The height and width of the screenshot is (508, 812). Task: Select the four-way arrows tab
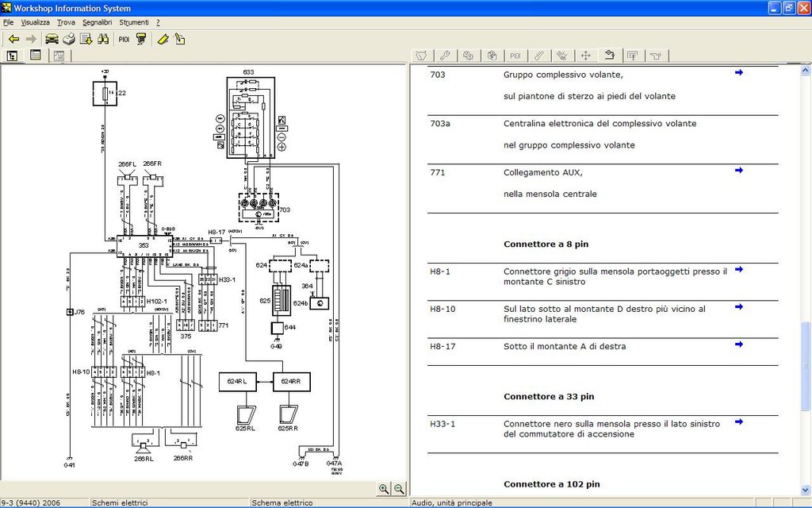coord(586,56)
